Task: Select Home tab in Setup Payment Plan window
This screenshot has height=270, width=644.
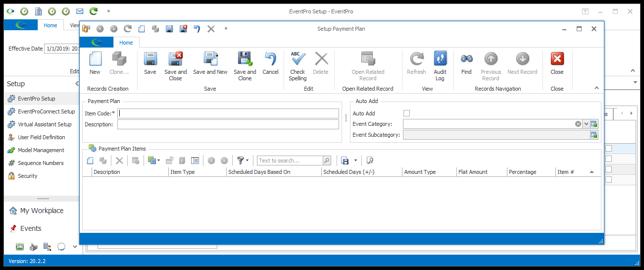Action: 126,43
